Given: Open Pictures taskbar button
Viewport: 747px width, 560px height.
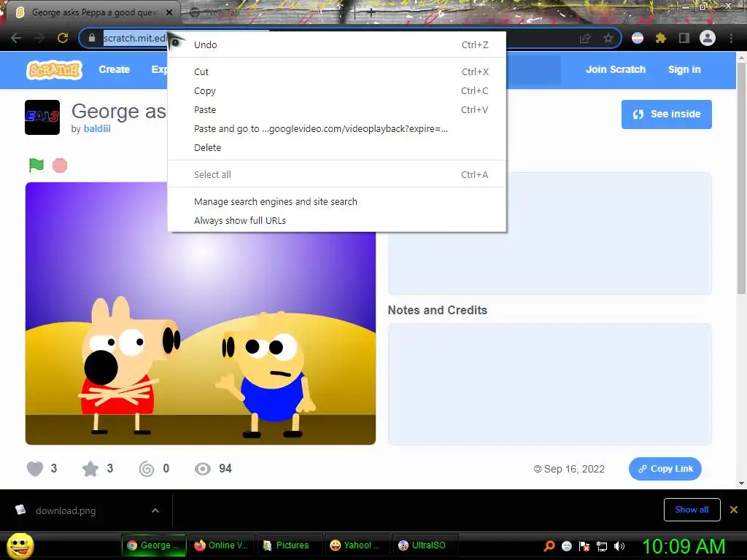Looking at the screenshot, I should [x=290, y=545].
